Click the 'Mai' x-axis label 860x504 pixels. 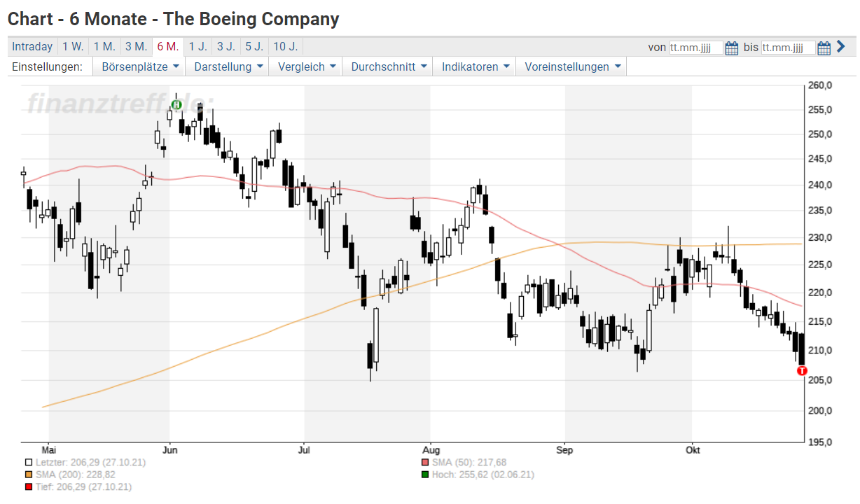point(49,450)
